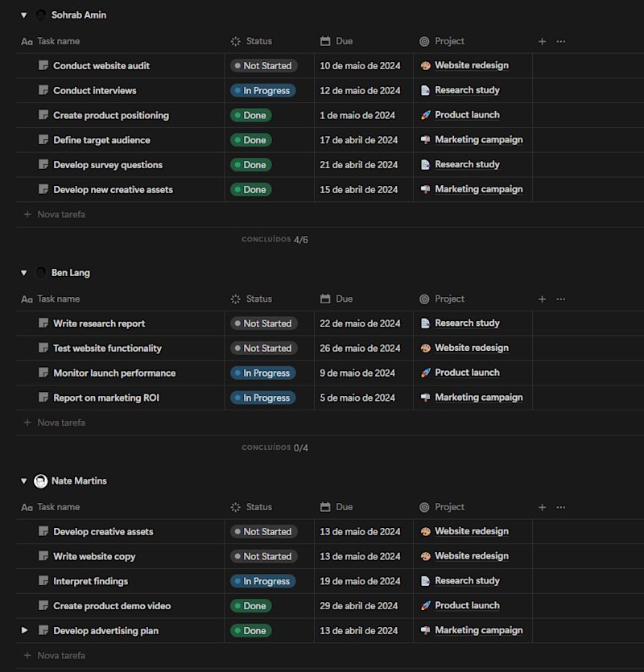Change status of Write research report
Screen dimensions: 644x672
pos(264,324)
